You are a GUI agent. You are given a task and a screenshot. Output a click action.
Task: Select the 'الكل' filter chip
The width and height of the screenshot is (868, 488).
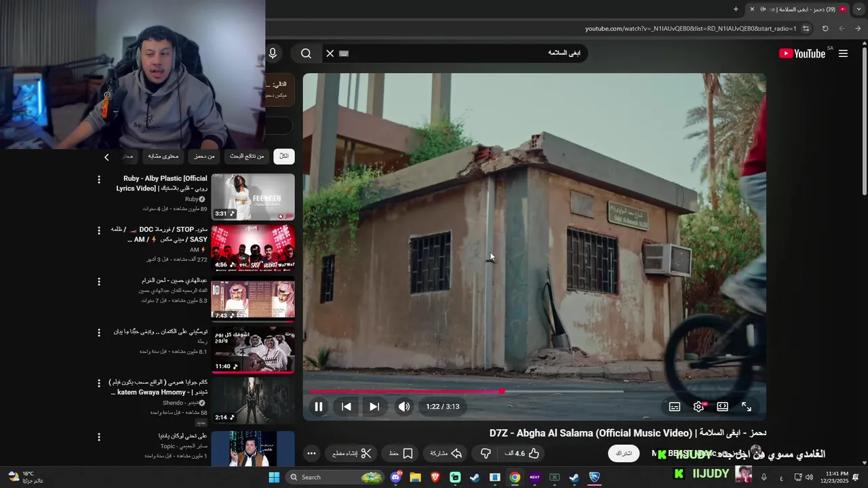(284, 156)
